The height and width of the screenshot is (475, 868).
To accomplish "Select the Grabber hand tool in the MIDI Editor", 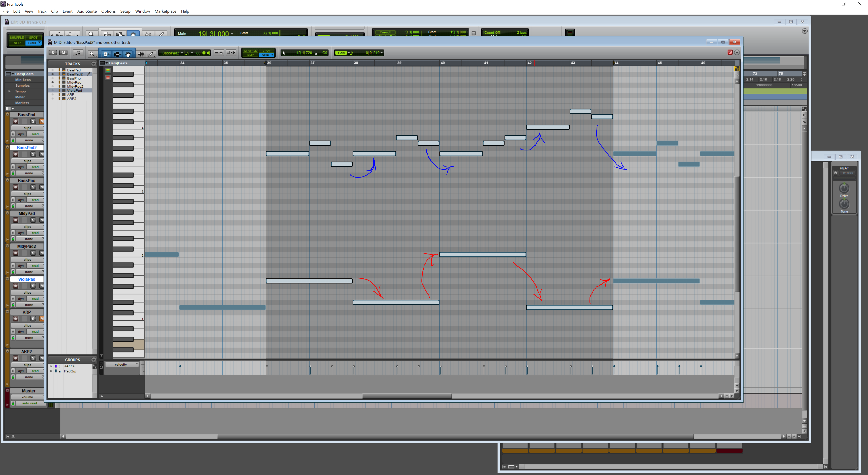I will click(x=128, y=54).
